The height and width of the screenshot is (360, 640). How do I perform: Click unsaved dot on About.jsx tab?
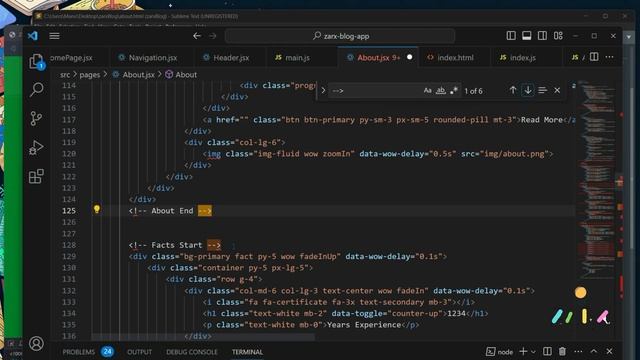pyautogui.click(x=409, y=57)
